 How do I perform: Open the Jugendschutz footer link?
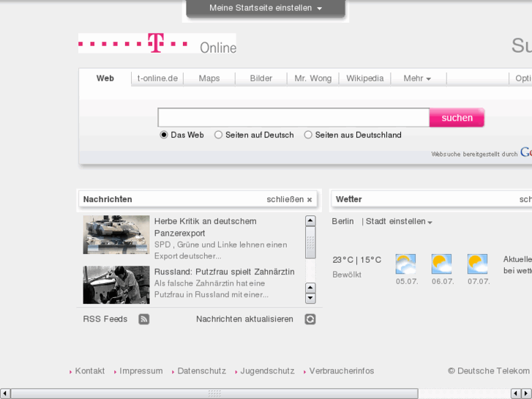[x=267, y=371]
